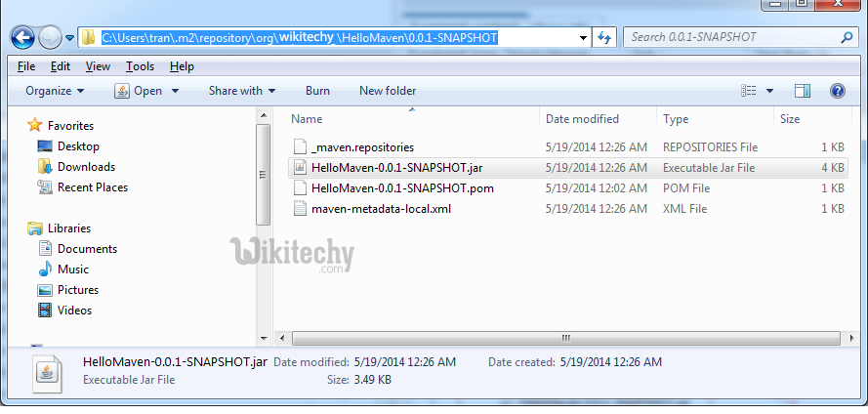
Task: Expand the Organize dropdown
Action: (x=55, y=91)
